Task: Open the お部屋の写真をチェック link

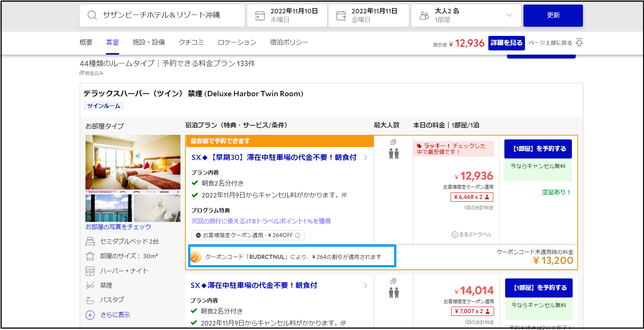Action: pos(118,227)
